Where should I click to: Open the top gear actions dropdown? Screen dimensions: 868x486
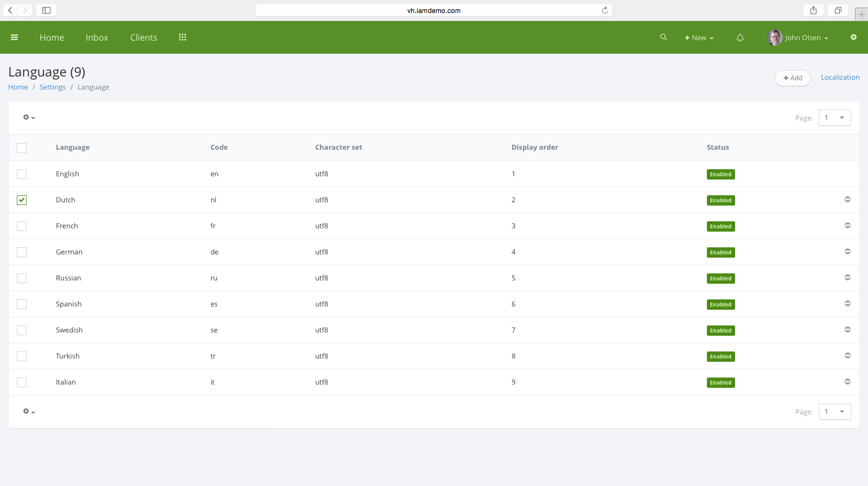(29, 117)
